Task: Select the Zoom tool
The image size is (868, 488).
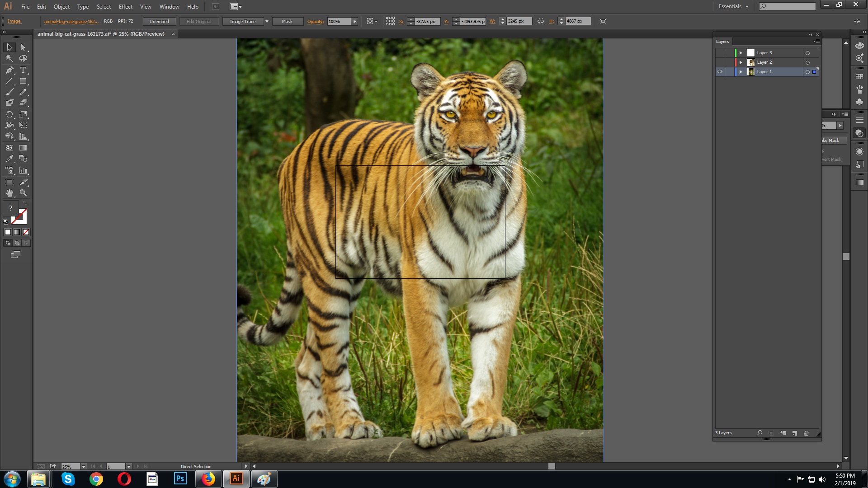Action: click(x=23, y=193)
